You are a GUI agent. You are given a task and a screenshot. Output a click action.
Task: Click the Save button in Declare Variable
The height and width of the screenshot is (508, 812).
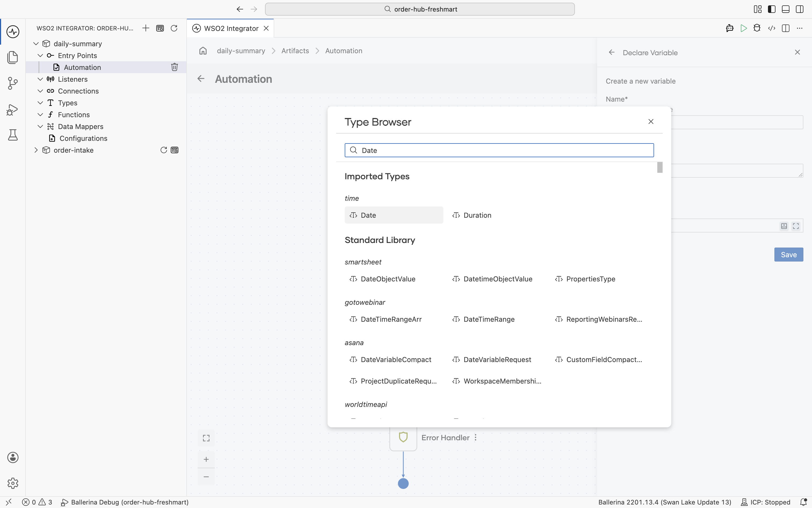[x=789, y=255]
